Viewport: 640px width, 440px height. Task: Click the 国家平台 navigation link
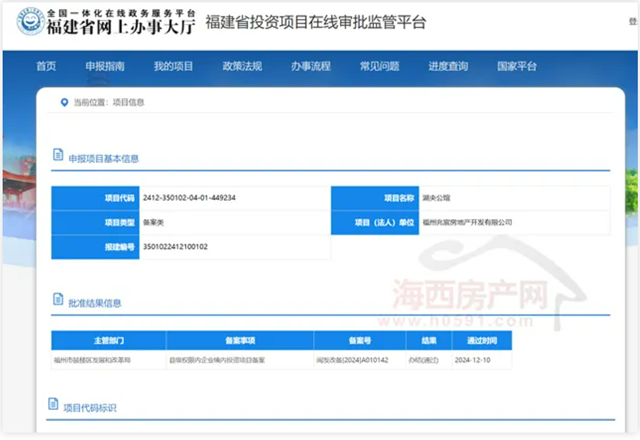click(517, 66)
